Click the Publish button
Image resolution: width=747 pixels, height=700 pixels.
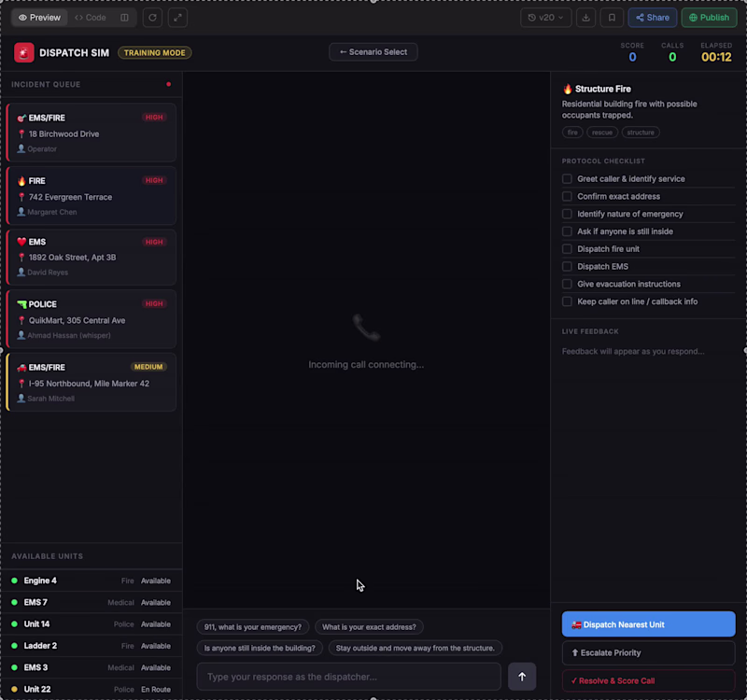click(x=709, y=17)
